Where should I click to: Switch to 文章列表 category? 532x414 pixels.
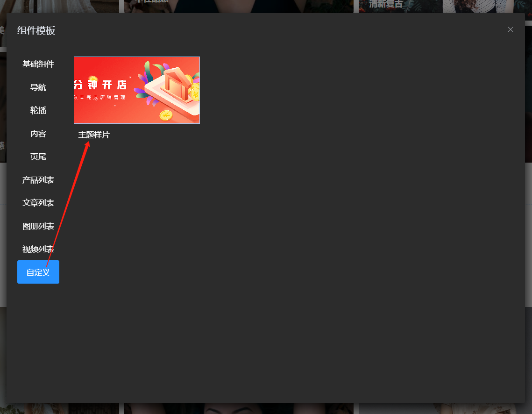(x=38, y=203)
